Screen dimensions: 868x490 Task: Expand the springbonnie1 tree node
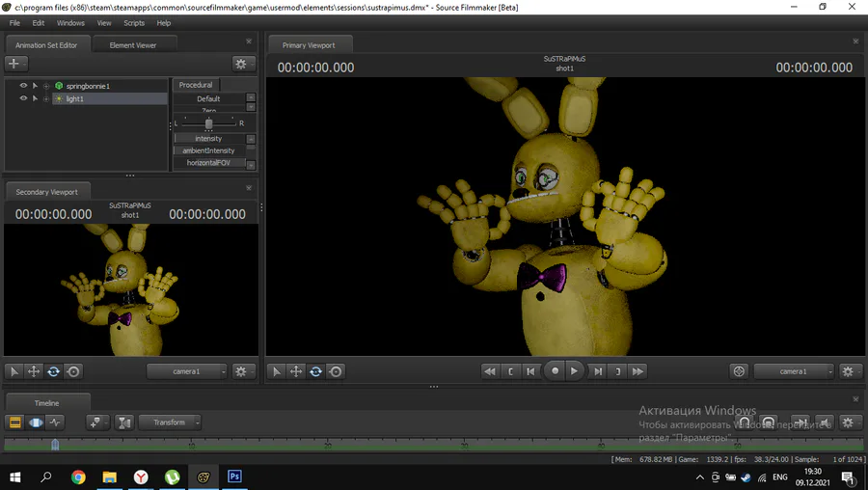click(45, 86)
